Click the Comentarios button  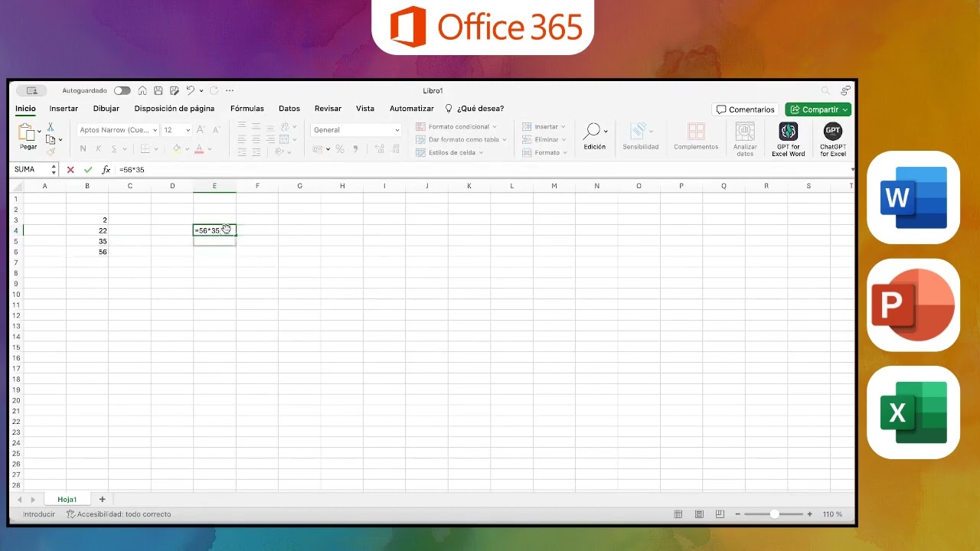[746, 109]
